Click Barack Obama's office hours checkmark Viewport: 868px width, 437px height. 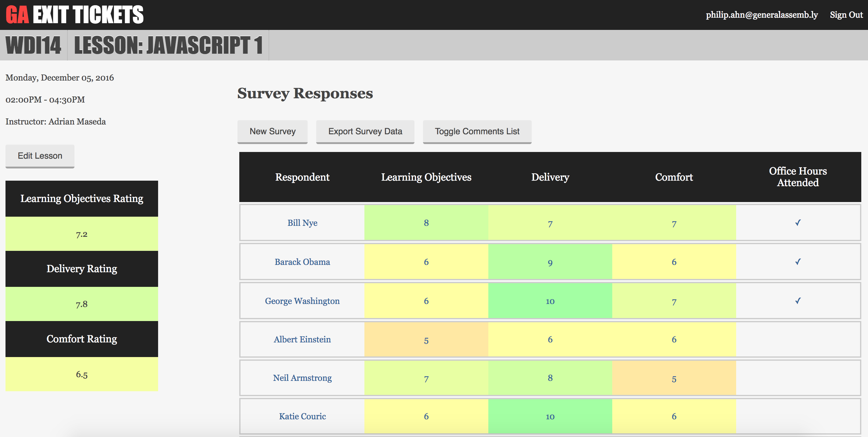[797, 262]
